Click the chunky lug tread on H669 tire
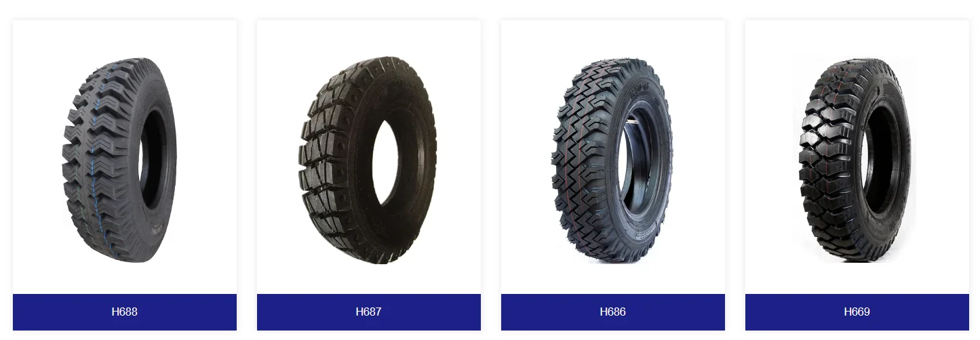 coord(827,161)
